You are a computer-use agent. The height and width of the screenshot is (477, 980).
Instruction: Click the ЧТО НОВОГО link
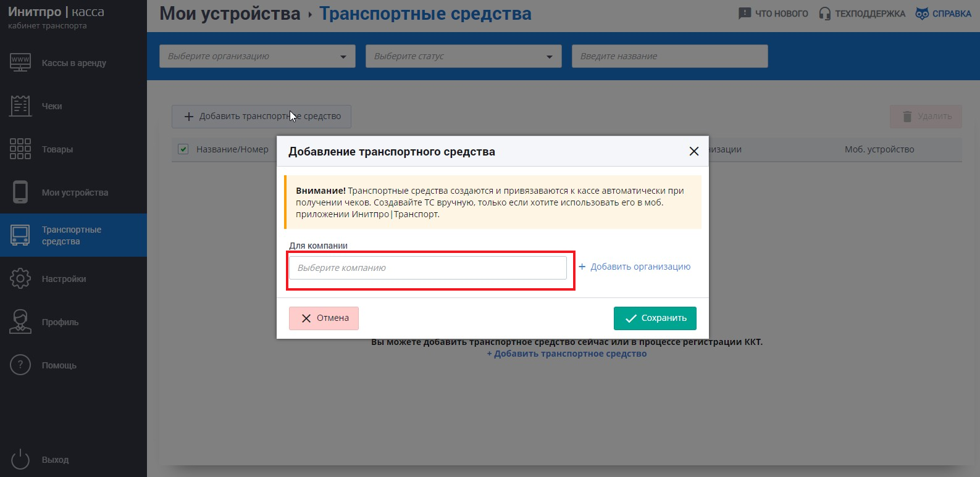click(x=773, y=14)
